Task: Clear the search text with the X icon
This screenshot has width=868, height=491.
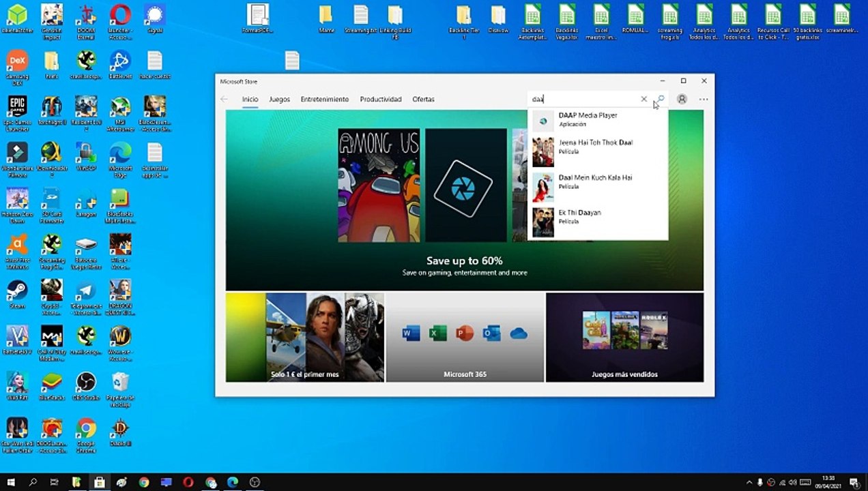Action: tap(643, 99)
